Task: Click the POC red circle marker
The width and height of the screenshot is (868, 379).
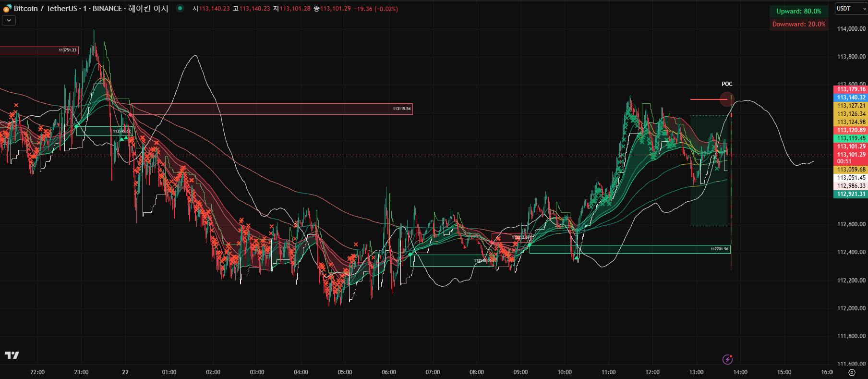Action: coord(727,99)
